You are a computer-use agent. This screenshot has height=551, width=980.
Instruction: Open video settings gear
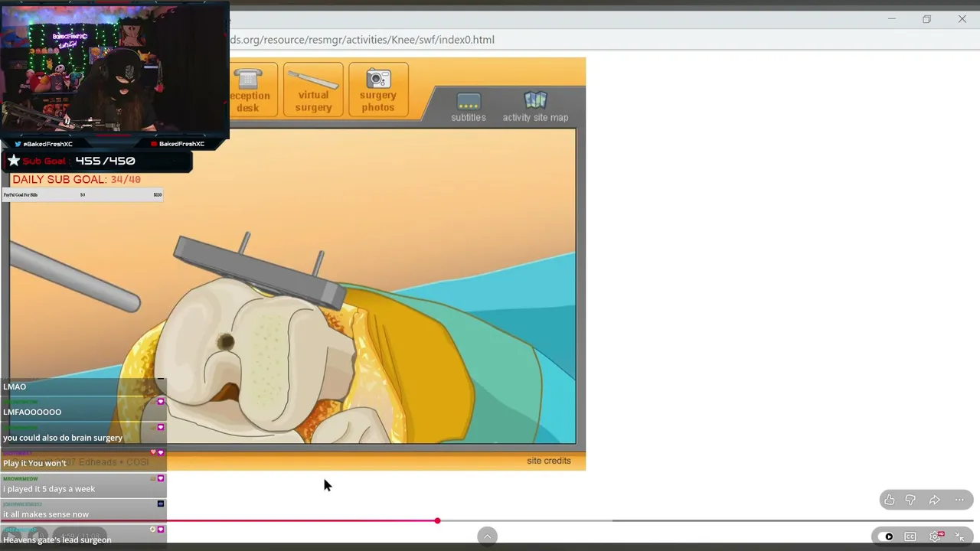(936, 536)
